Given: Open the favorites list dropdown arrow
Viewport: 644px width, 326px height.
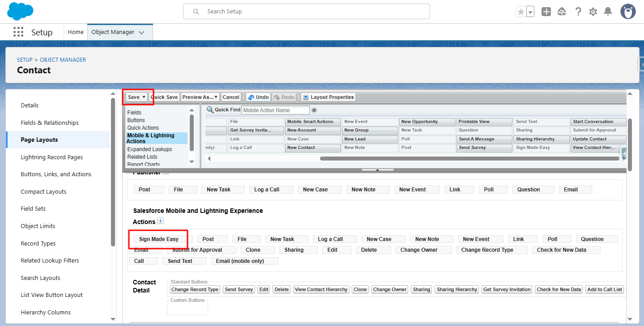Looking at the screenshot, I should (x=530, y=12).
